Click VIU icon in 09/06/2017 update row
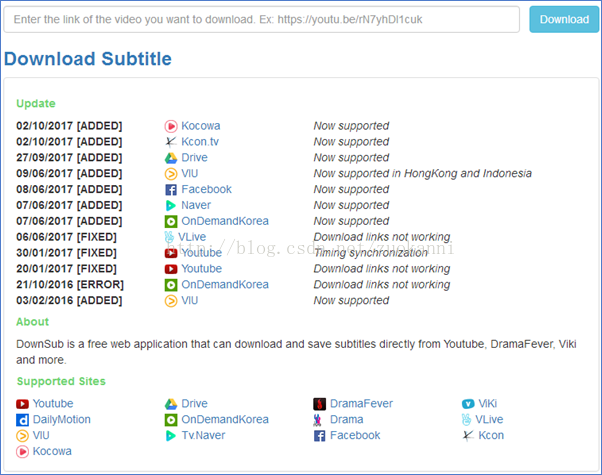The height and width of the screenshot is (475, 602). point(171,174)
